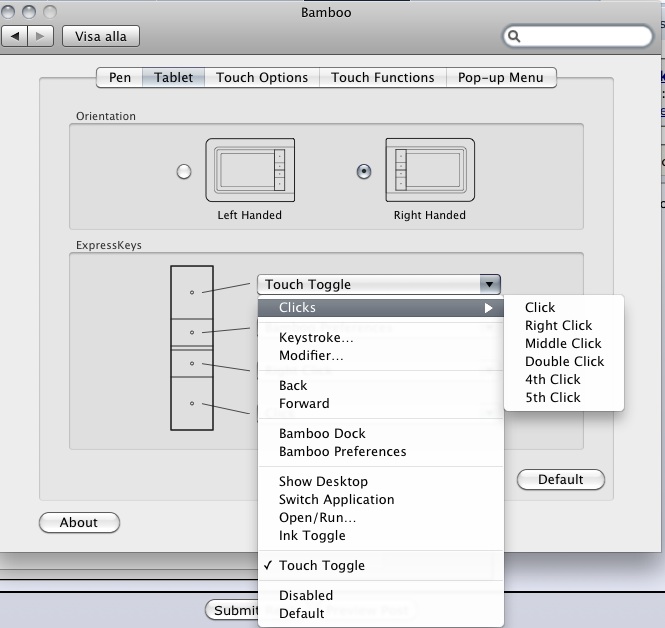
Task: Go forward with the right arrow button
Action: (x=40, y=36)
